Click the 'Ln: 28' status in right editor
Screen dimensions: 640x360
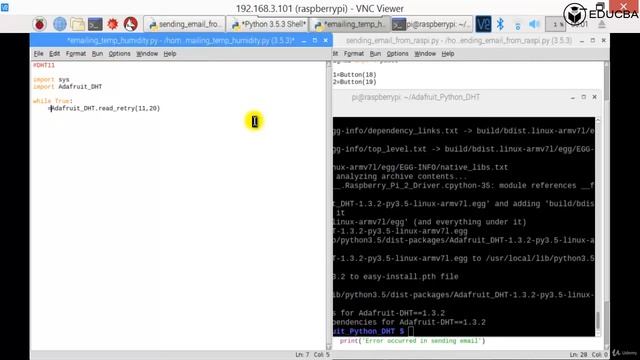coord(578,355)
